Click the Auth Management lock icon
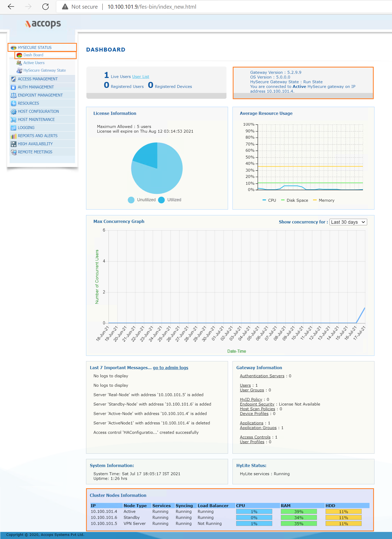 click(14, 87)
